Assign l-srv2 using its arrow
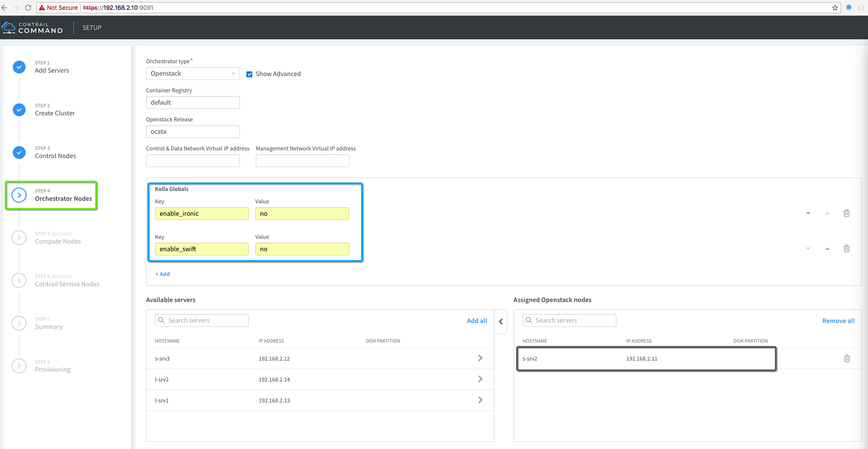 click(x=480, y=379)
